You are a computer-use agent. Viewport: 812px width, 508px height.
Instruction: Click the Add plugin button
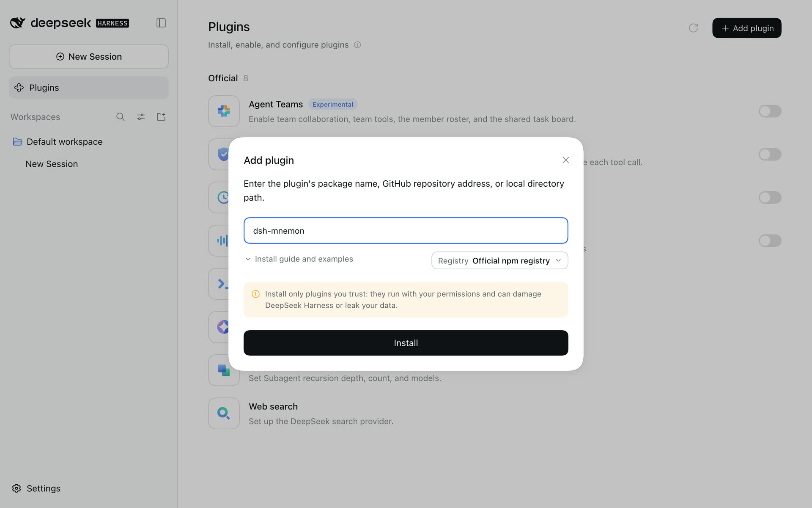pyautogui.click(x=746, y=28)
